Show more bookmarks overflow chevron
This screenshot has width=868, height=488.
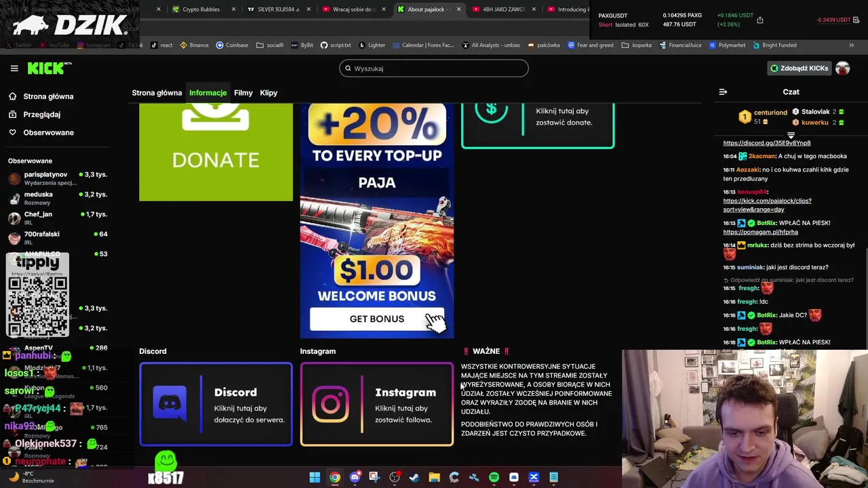pos(851,45)
